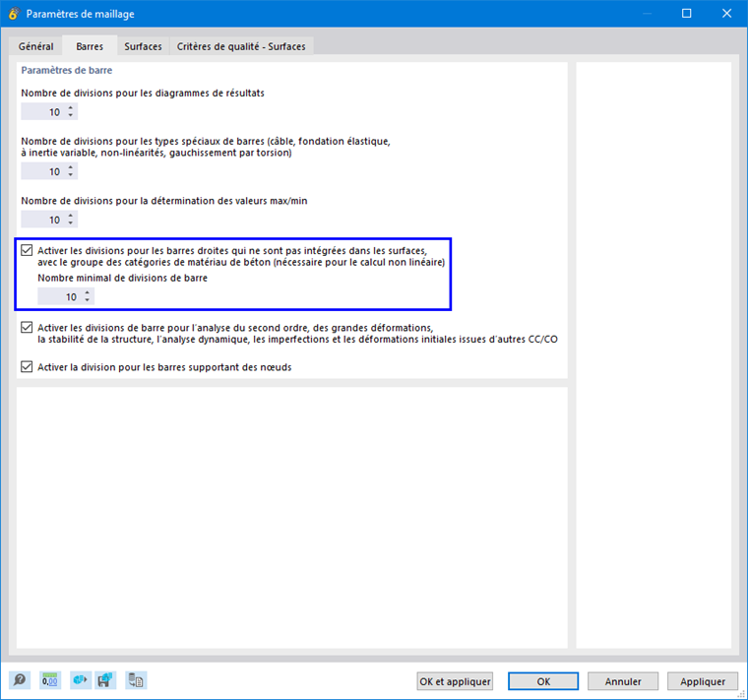Click the 'Paramètres de maillage' window title

pos(80,14)
